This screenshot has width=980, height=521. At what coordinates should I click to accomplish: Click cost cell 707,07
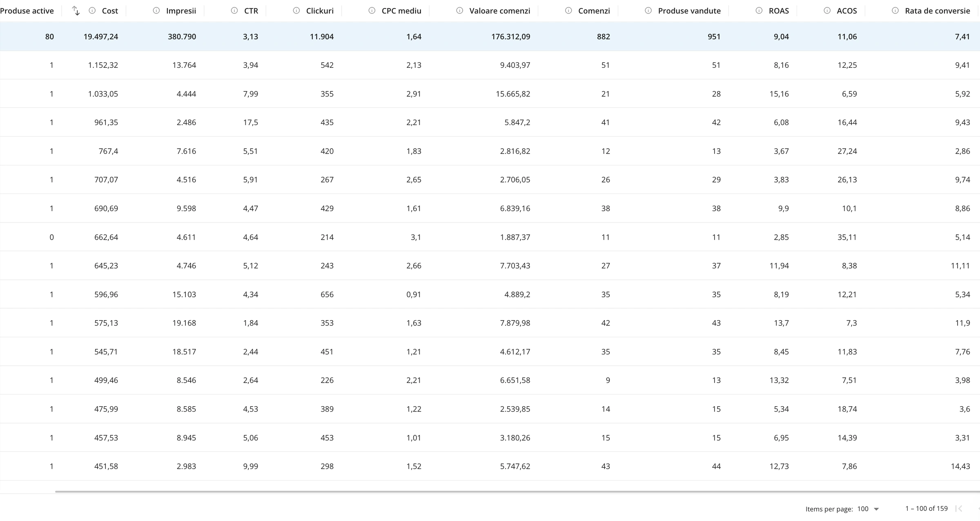point(106,180)
